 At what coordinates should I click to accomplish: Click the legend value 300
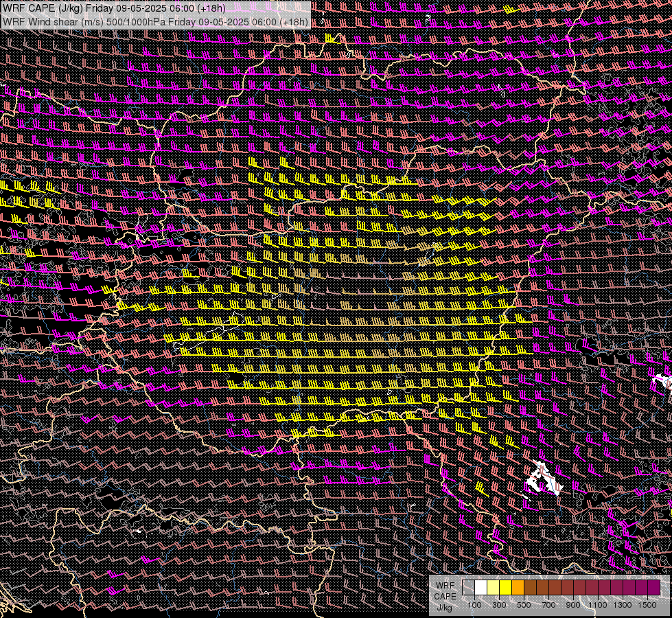pos(499,605)
